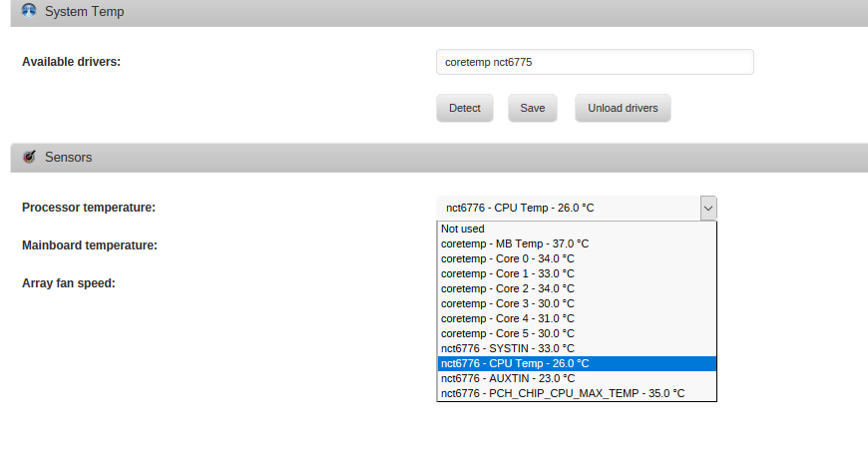This screenshot has width=868, height=473.
Task: Click the Sensors section title
Action: pyautogui.click(x=68, y=158)
